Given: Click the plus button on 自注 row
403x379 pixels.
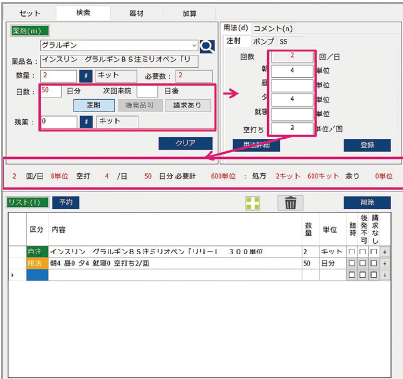Looking at the screenshot, I should click(x=385, y=252).
